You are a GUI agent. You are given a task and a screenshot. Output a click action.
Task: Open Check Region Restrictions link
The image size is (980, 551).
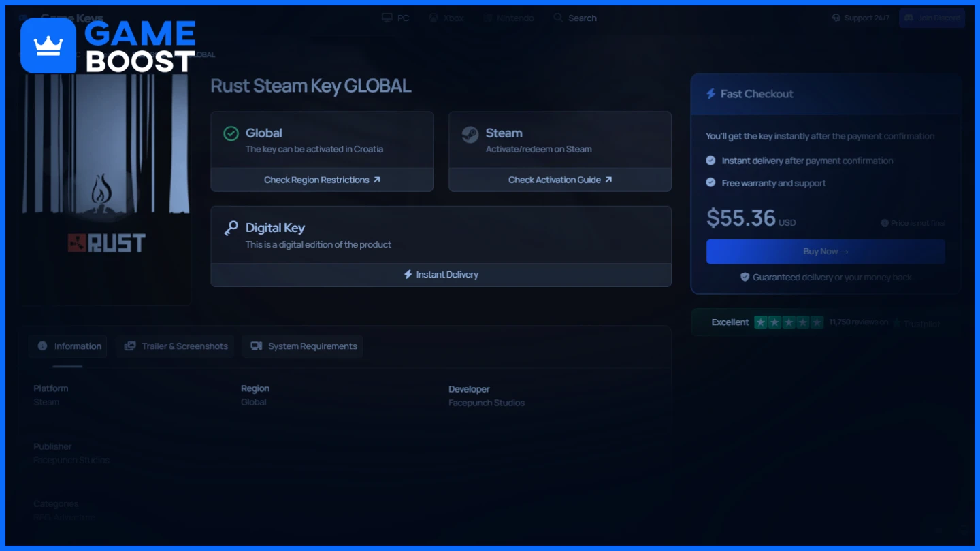[x=322, y=180]
